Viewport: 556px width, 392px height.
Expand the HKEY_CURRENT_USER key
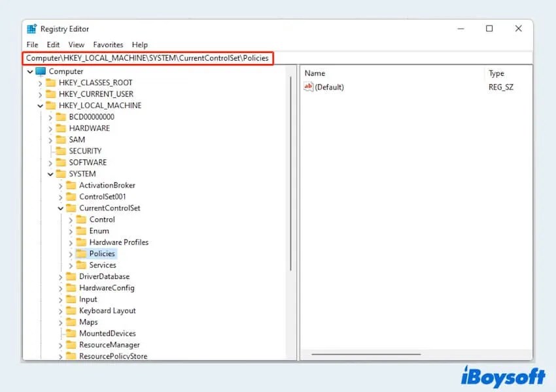pyautogui.click(x=41, y=94)
